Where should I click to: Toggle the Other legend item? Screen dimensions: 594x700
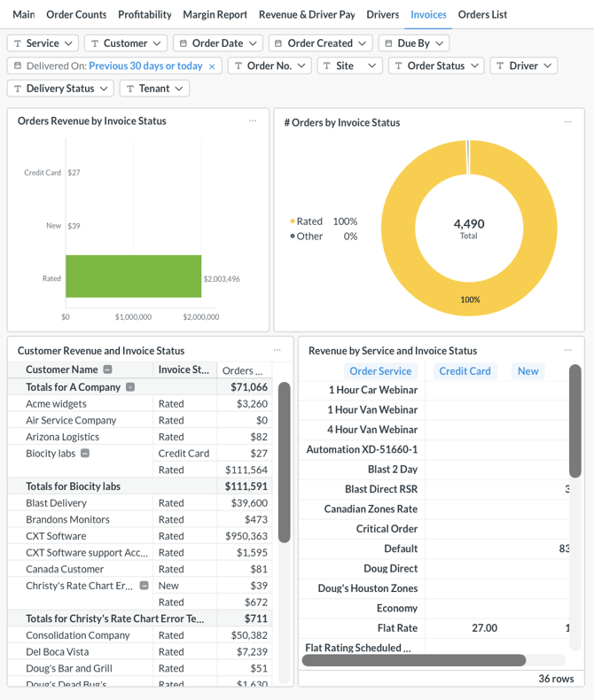[309, 237]
